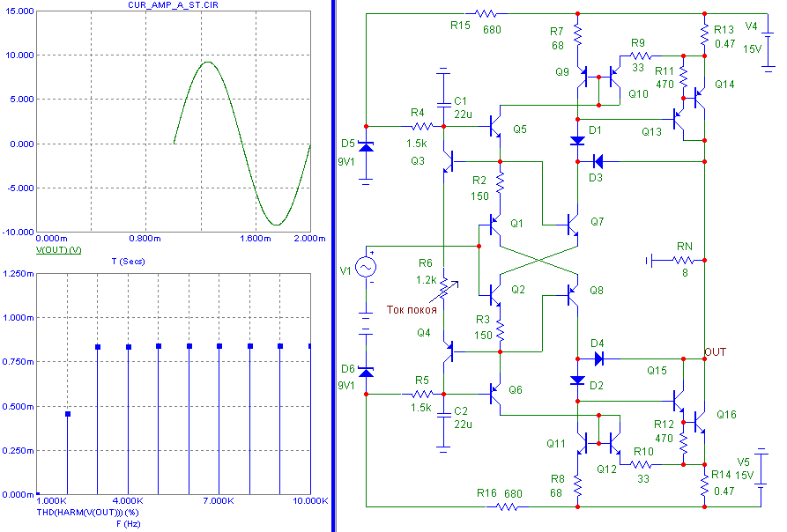Select the Q11 transistor symbol

pos(583,443)
